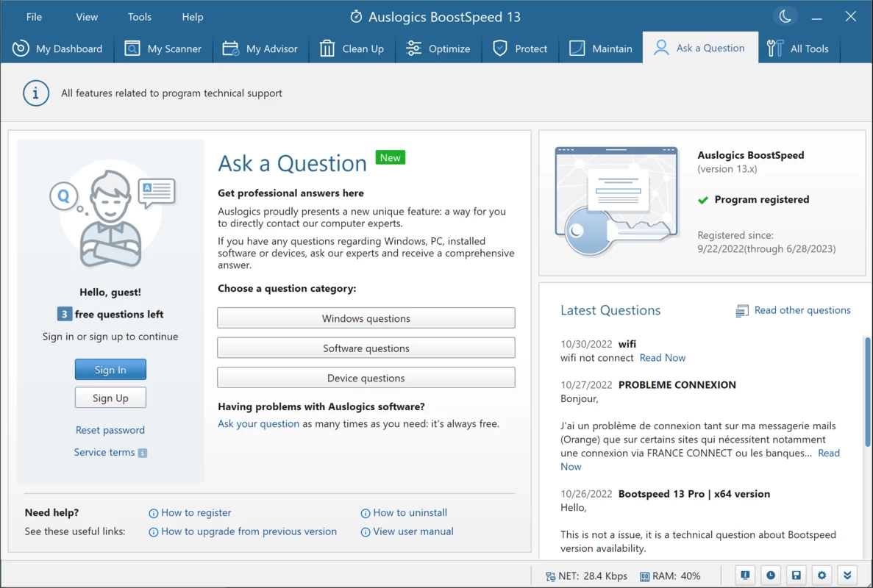Screen dimensions: 873x588
Task: Click the clock icon in status bar
Action: [771, 576]
